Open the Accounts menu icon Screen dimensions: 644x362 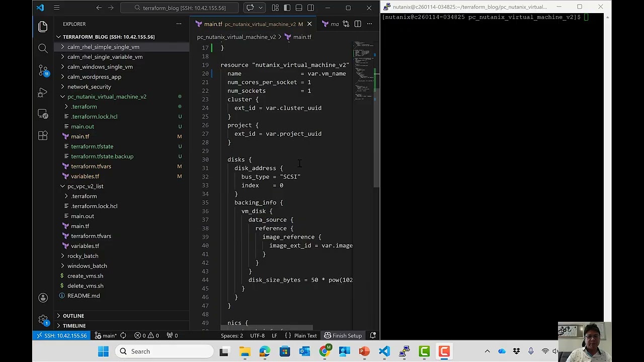pos(43,298)
